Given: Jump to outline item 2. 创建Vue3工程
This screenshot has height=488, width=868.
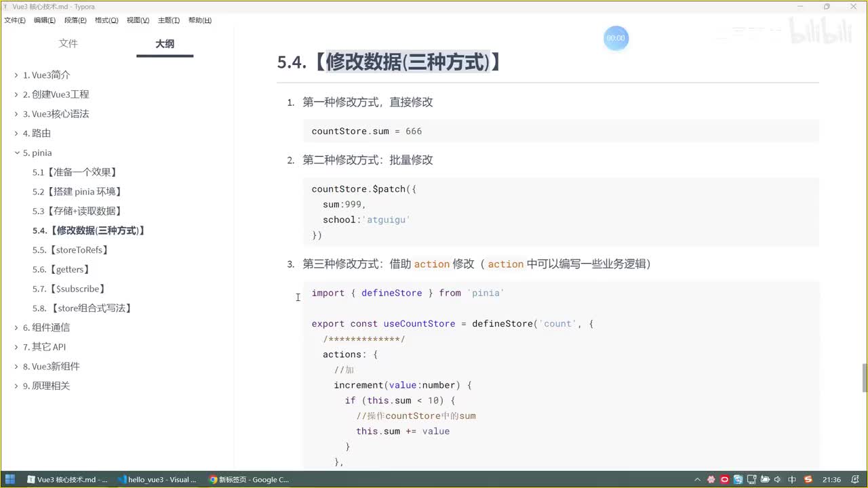Looking at the screenshot, I should point(56,95).
